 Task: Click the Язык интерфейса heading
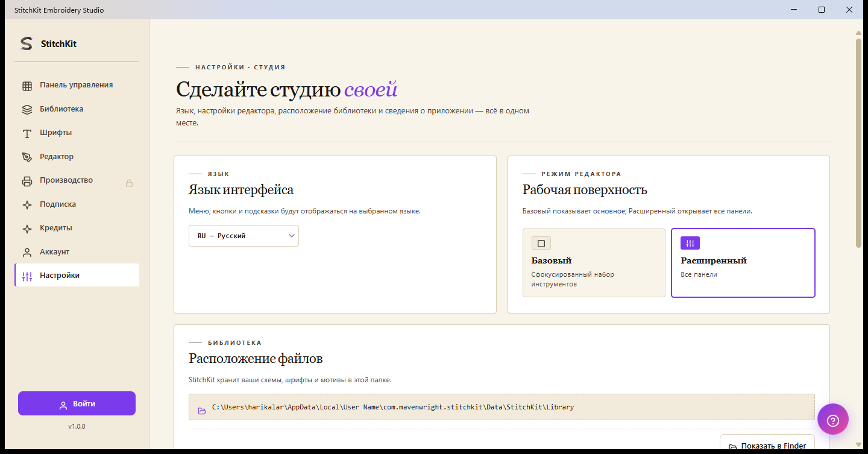(x=241, y=190)
